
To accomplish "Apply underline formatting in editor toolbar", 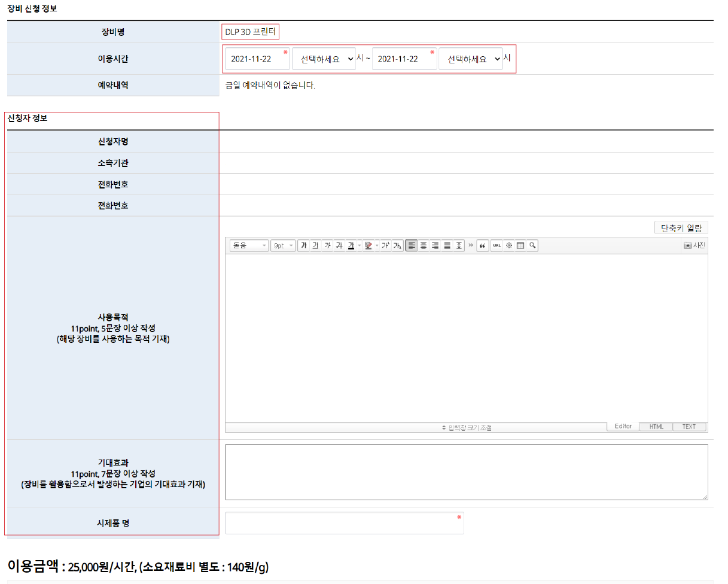I will (315, 245).
